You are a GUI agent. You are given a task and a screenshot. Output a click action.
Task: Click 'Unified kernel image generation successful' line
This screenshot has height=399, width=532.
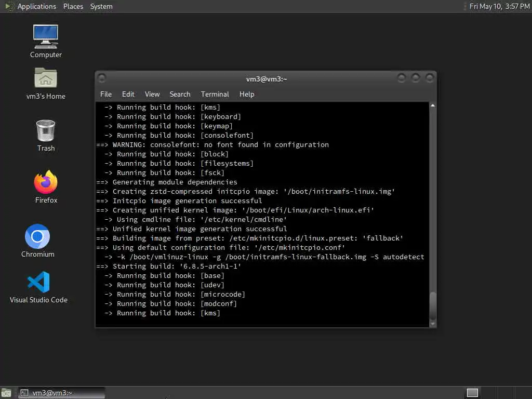192,229
